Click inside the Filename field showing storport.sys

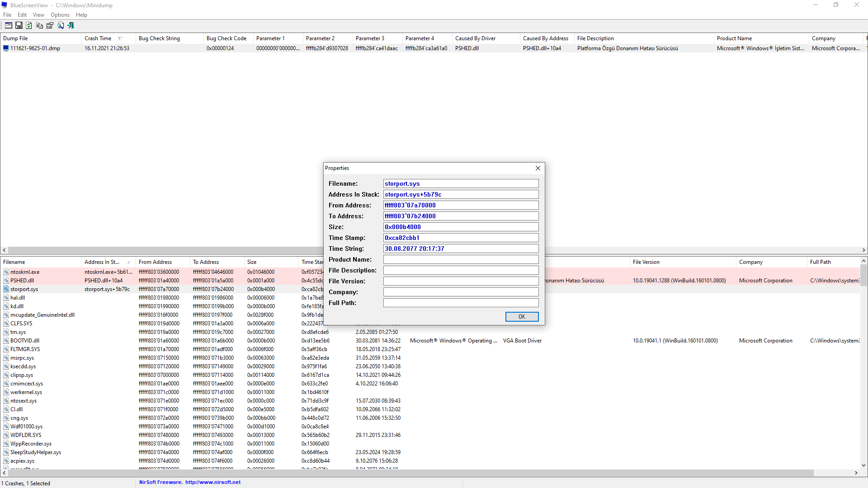[460, 183]
